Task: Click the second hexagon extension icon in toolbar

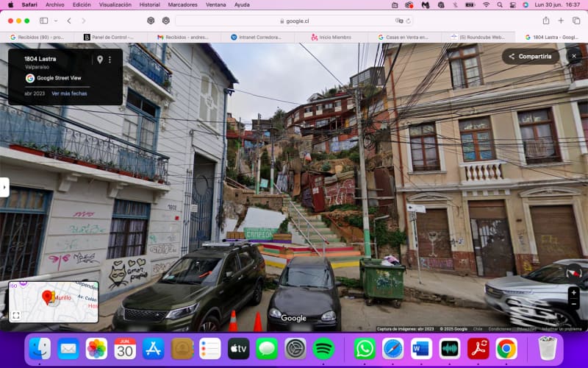Action: click(x=166, y=21)
